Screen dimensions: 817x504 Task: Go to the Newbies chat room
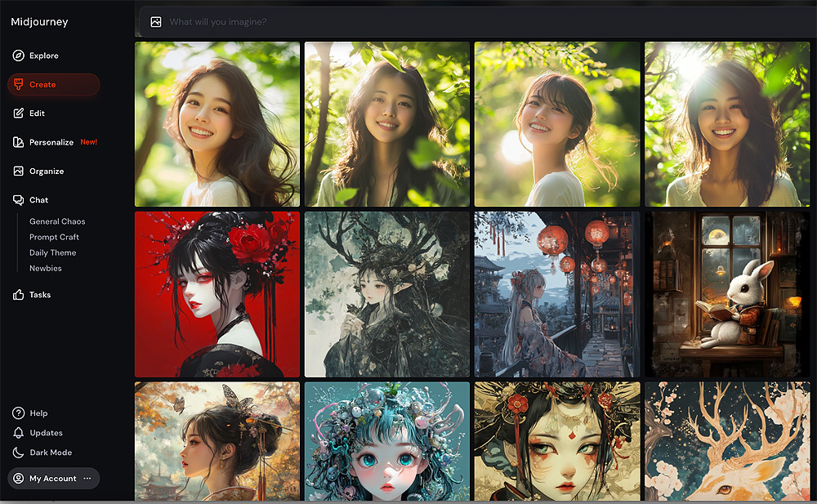pos(46,268)
